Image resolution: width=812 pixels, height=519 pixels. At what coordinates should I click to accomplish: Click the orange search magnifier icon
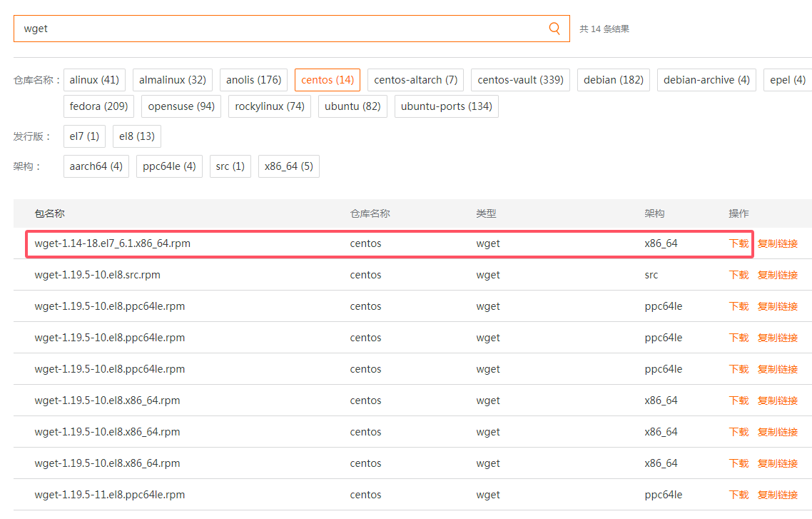click(554, 29)
